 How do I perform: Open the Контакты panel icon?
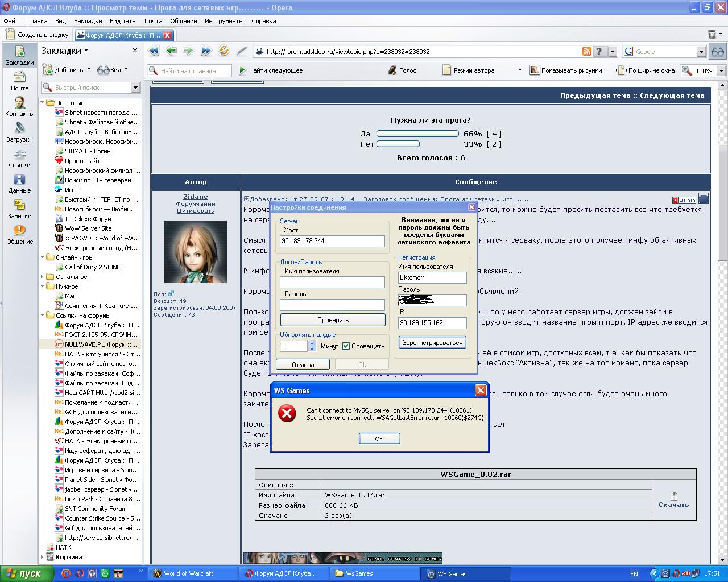[19, 107]
